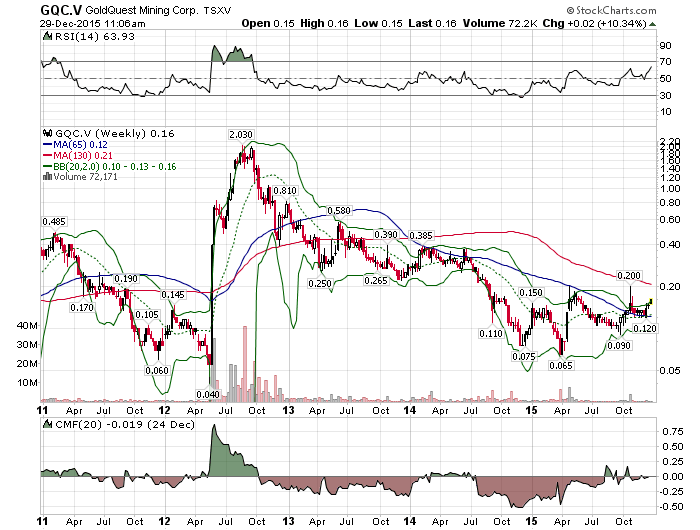The image size is (700, 530).
Task: Click the Chg +0.02 (+10.34%) value
Action: [x=595, y=23]
